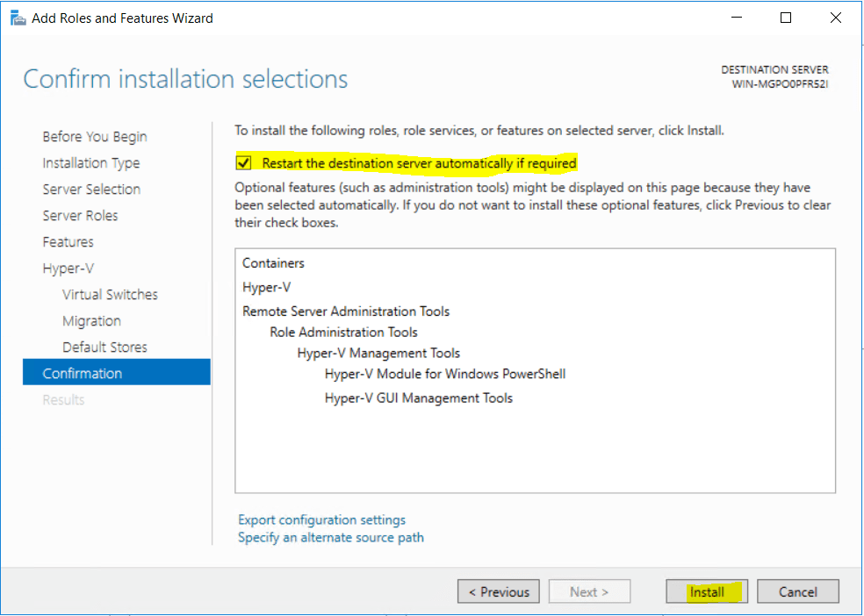
Task: Click the Add Roles wizard icon in title bar
Action: pos(18,18)
